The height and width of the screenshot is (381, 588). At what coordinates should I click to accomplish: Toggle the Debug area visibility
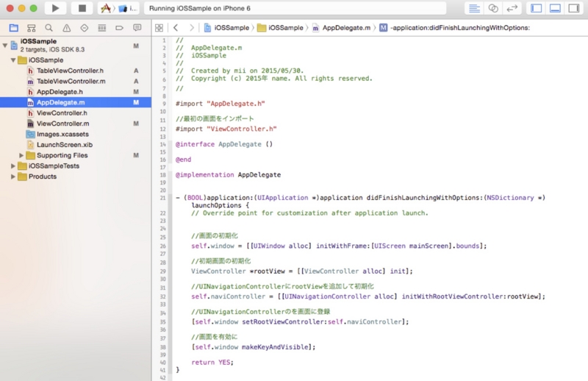point(555,8)
